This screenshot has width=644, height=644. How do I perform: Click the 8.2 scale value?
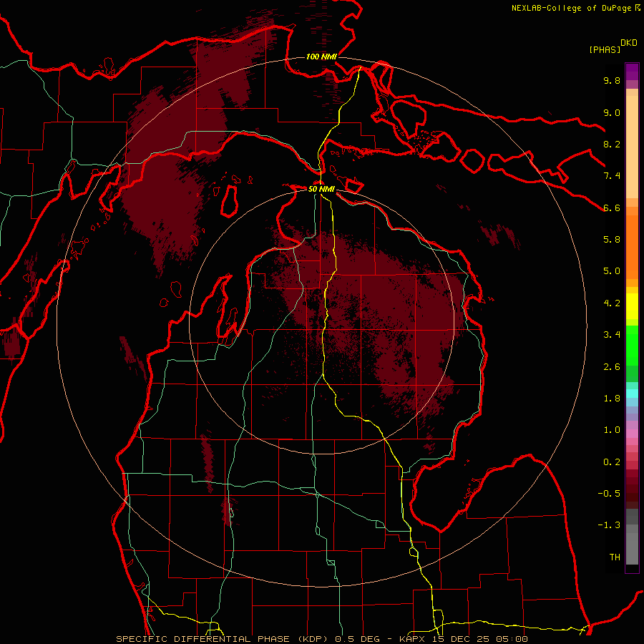tap(612, 144)
